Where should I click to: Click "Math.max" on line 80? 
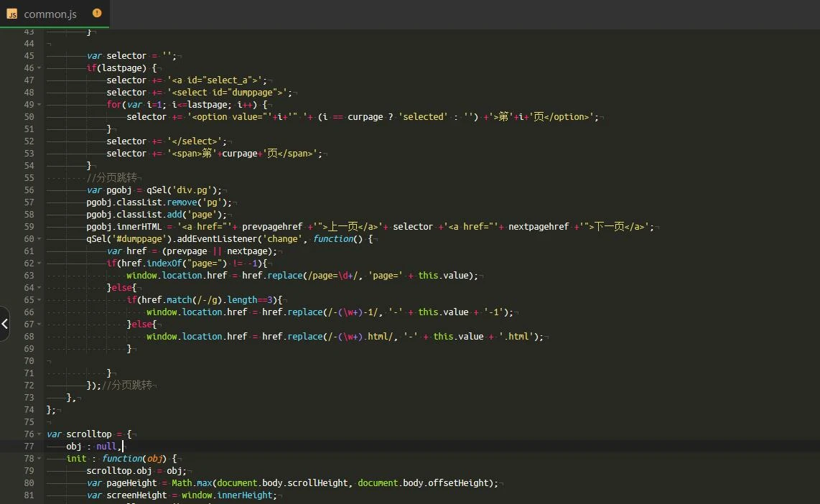point(192,483)
